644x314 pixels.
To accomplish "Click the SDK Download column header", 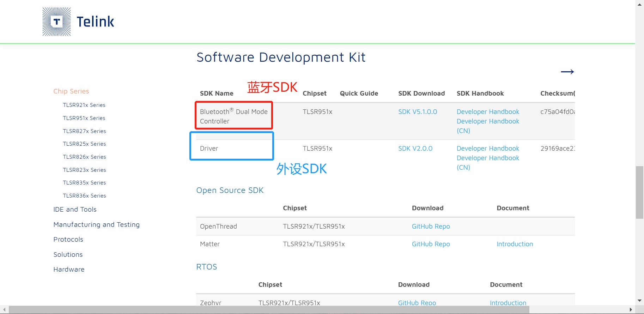I will tap(421, 93).
